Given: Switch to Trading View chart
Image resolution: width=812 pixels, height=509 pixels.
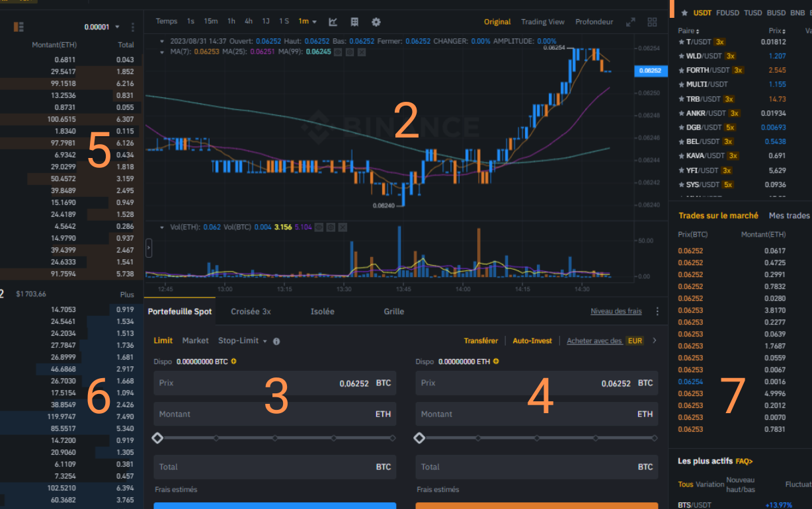Looking at the screenshot, I should click(543, 22).
